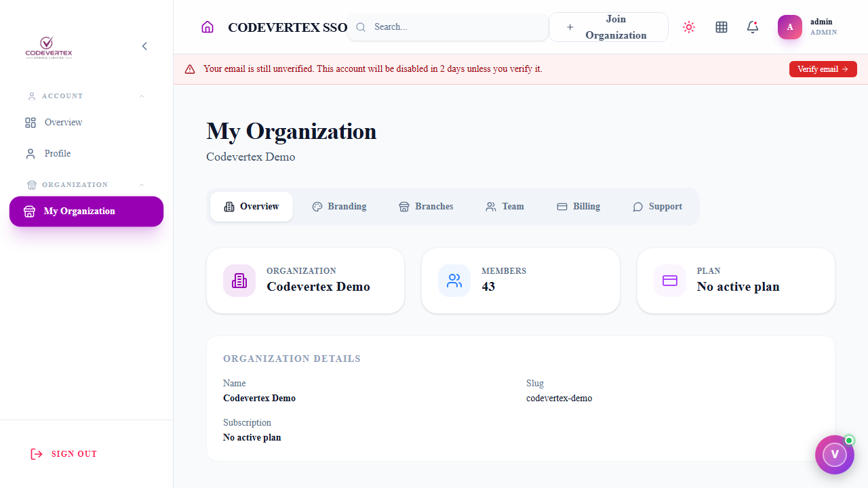Click the Members people card icon

tap(454, 281)
